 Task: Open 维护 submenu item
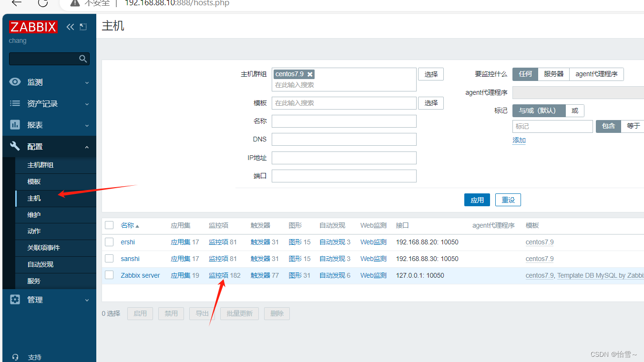(56, 215)
